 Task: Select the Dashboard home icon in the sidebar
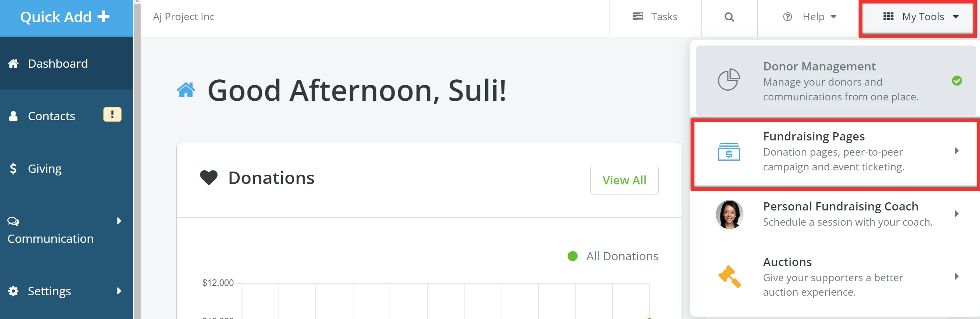click(x=14, y=63)
